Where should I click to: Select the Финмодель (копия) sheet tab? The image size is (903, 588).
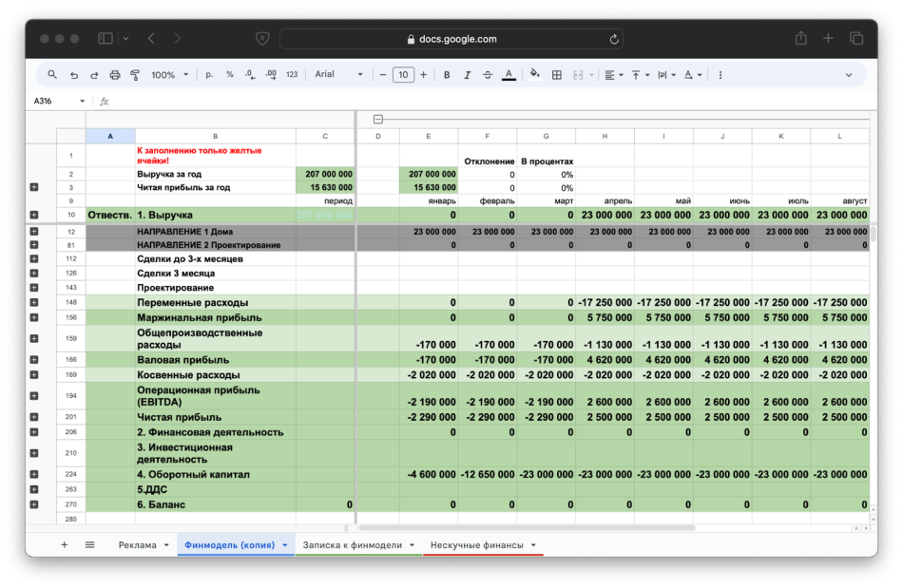tap(230, 545)
